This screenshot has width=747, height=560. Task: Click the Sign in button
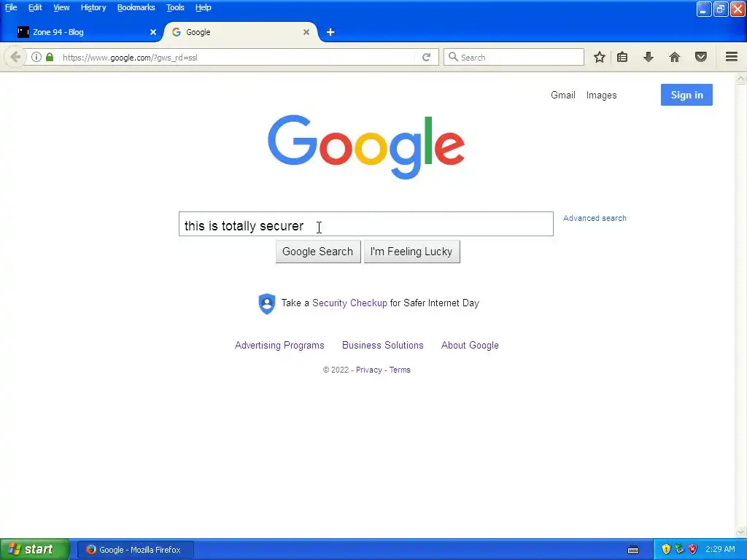pos(686,95)
